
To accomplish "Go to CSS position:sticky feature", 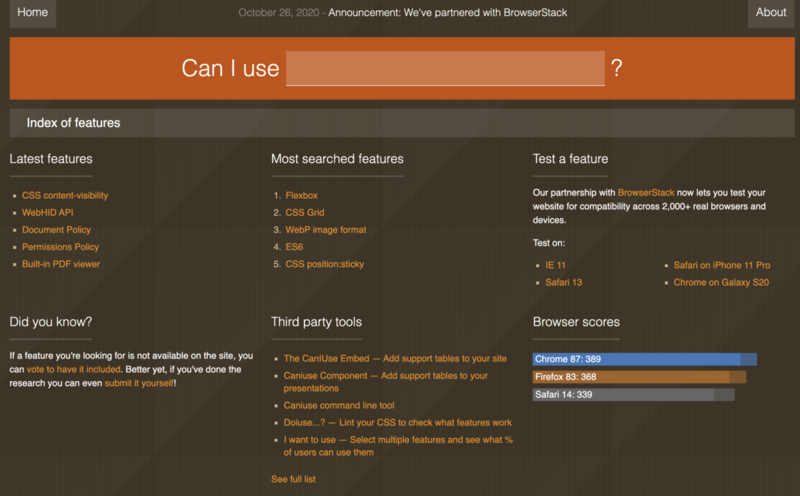I will pos(324,264).
